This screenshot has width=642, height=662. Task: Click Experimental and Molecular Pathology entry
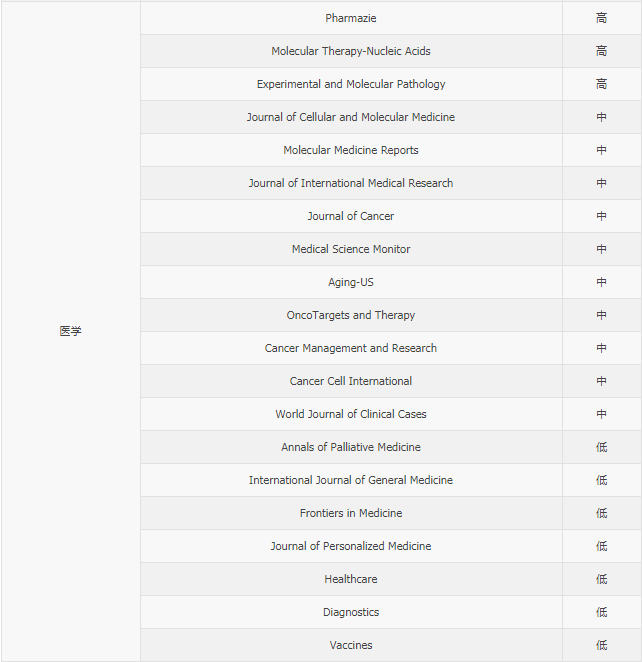[351, 84]
